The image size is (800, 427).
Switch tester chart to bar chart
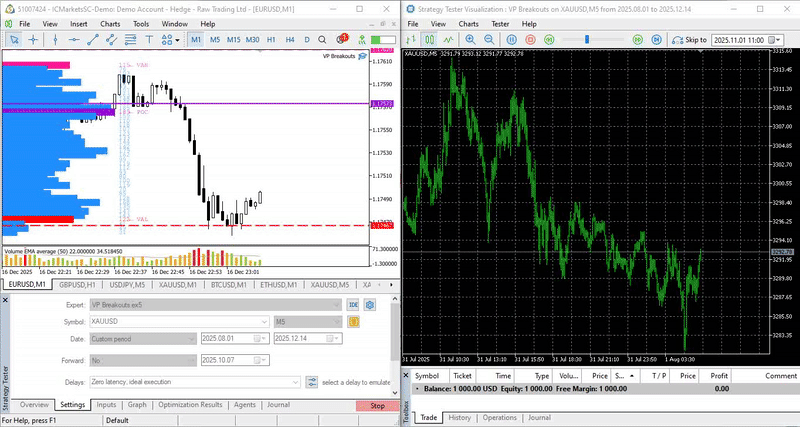pyautogui.click(x=412, y=39)
